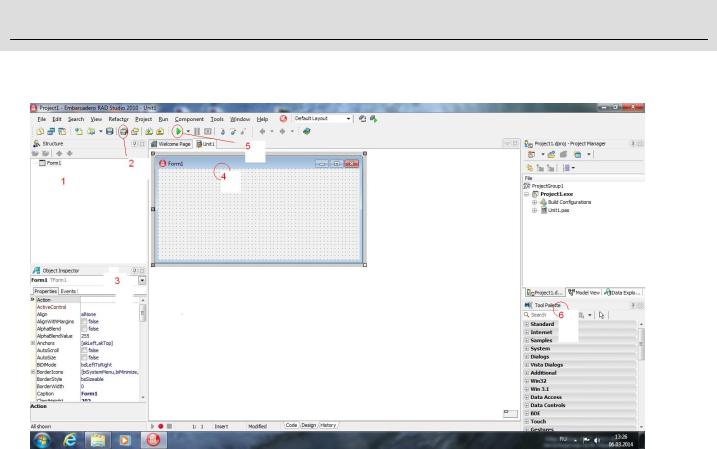Click the stop macro square in editor status bar
The width and height of the screenshot is (717, 449).
[x=169, y=426]
